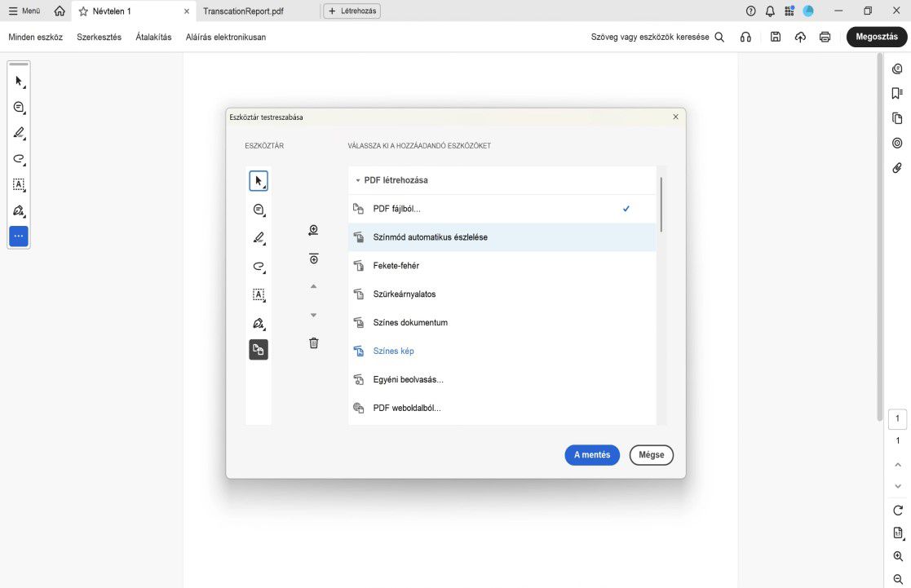Open the layers target icon on right sidebar
Viewport: 911px width, 588px height.
click(x=898, y=143)
